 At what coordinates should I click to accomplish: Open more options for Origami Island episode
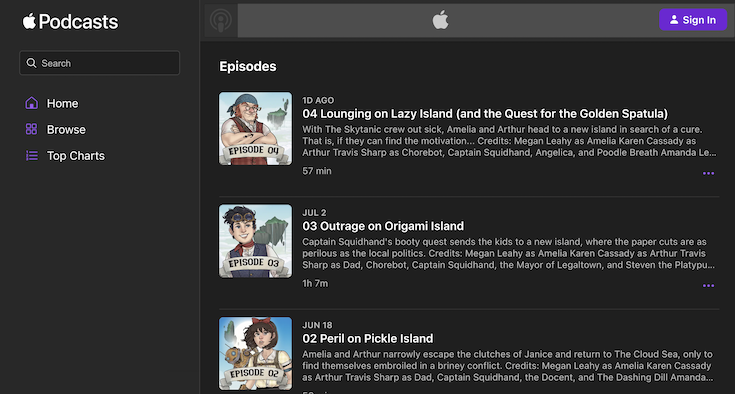click(x=708, y=286)
